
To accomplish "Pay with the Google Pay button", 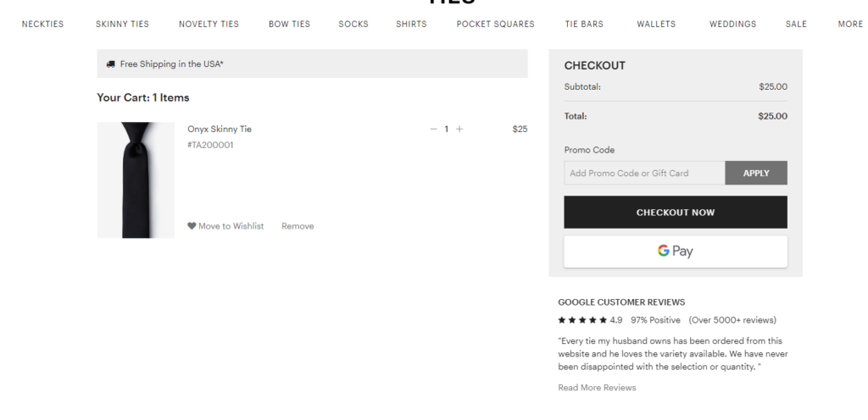I will tap(675, 251).
